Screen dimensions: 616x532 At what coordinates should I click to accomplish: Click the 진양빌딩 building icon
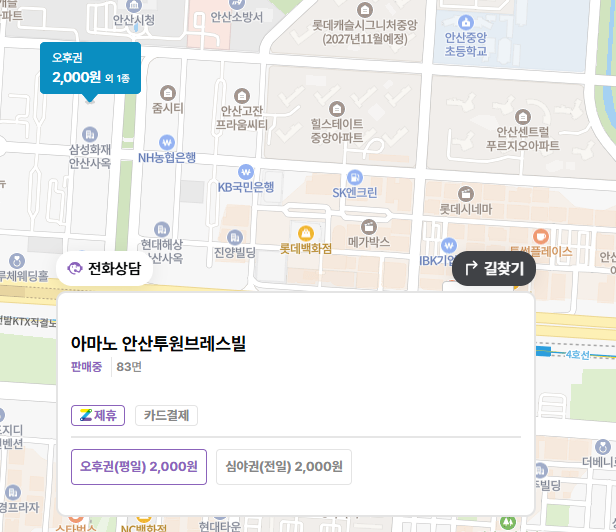pyautogui.click(x=235, y=237)
